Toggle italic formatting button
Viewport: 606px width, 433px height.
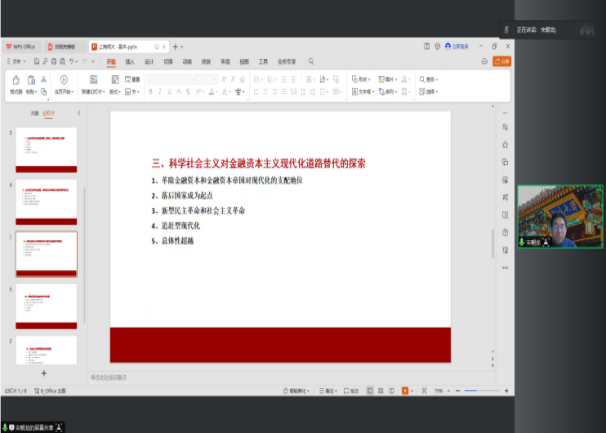tap(159, 91)
